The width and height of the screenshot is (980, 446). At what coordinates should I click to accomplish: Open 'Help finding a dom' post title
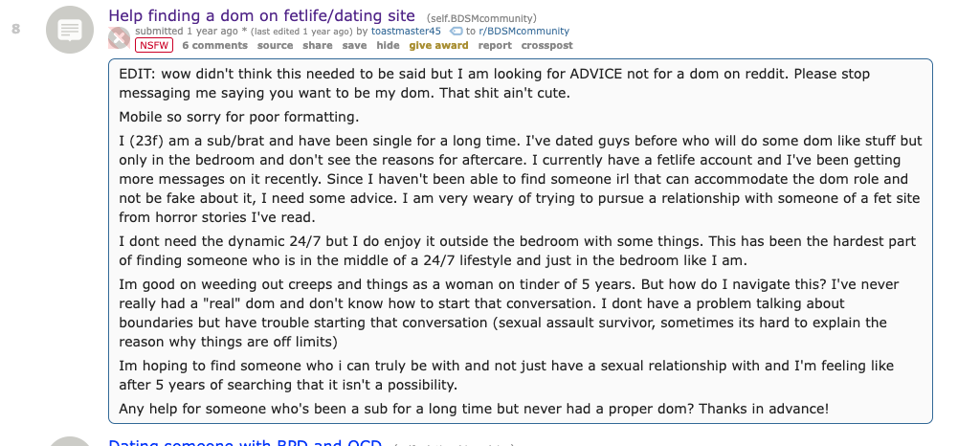pyautogui.click(x=261, y=15)
